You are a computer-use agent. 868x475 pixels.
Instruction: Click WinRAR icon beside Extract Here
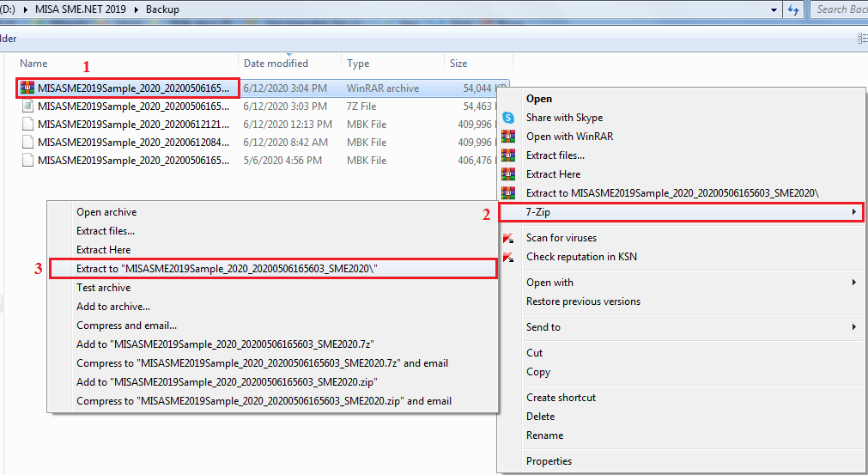click(508, 174)
